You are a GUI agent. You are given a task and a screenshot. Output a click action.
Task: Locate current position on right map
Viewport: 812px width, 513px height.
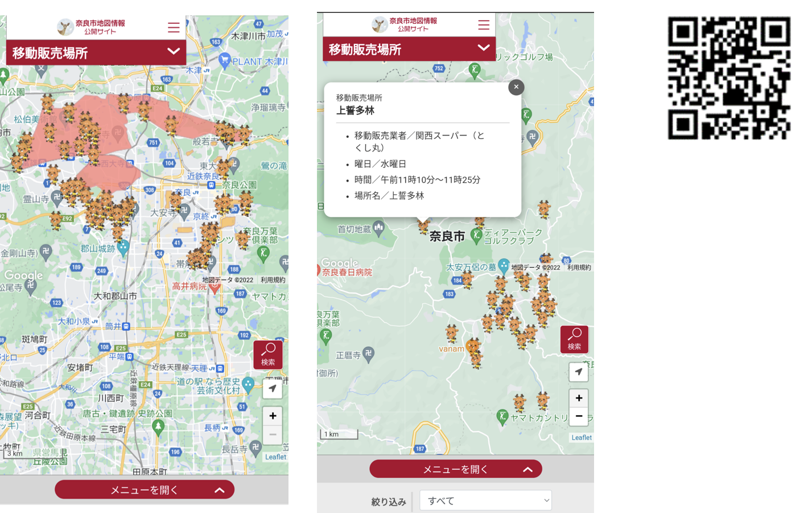(x=579, y=372)
